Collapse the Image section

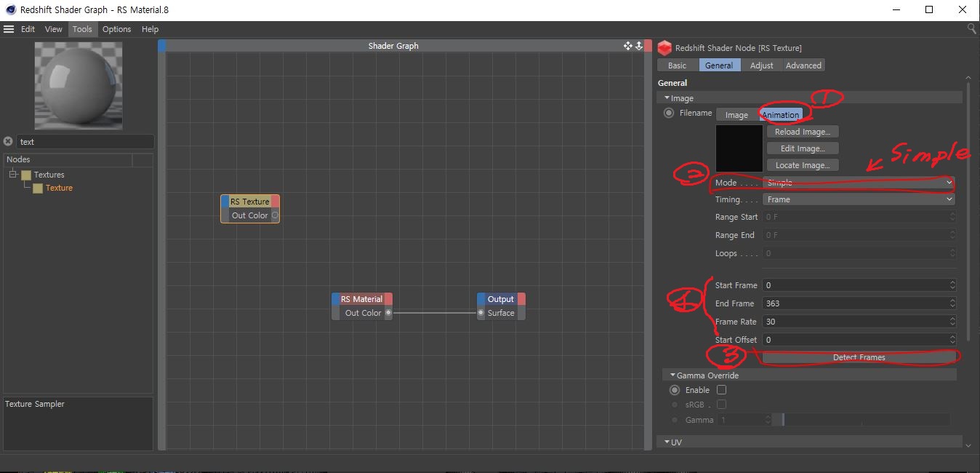point(667,98)
